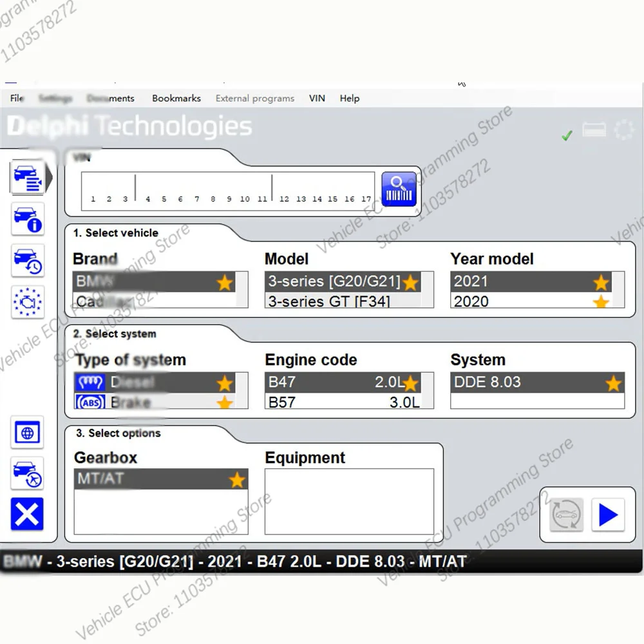Toggle favorite star on B47 2.0L engine
This screenshot has width=644, height=644.
tap(410, 384)
